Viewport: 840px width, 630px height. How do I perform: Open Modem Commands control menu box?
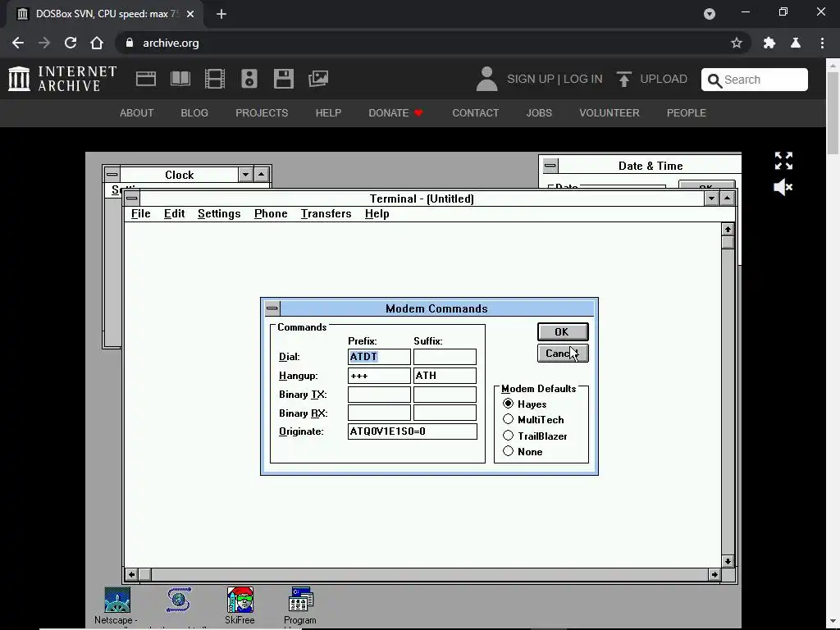[x=272, y=308]
